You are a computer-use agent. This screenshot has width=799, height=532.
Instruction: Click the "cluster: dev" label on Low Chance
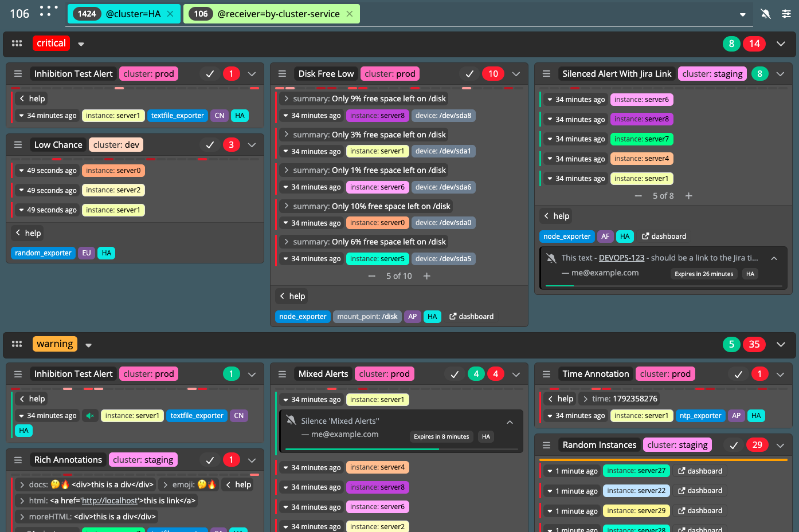tap(116, 145)
